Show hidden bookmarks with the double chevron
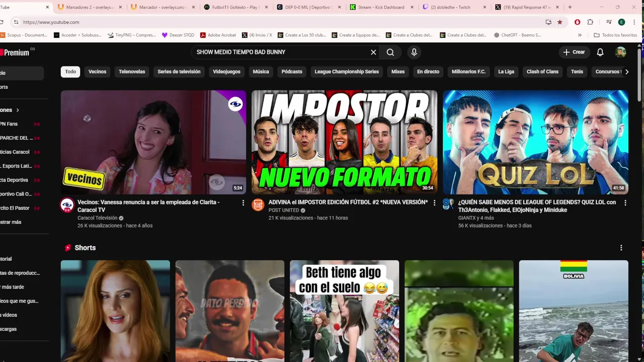 click(x=580, y=35)
